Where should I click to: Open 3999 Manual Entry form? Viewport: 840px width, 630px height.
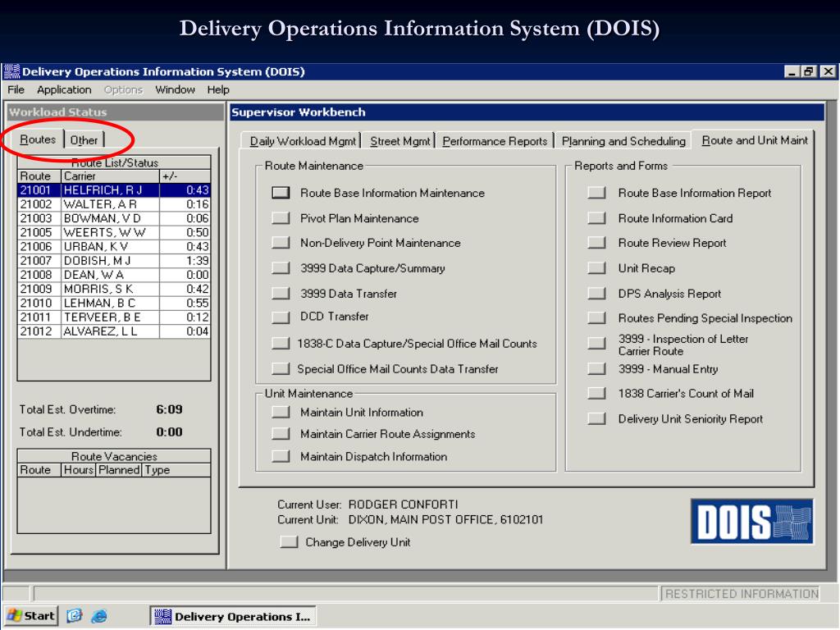point(597,368)
